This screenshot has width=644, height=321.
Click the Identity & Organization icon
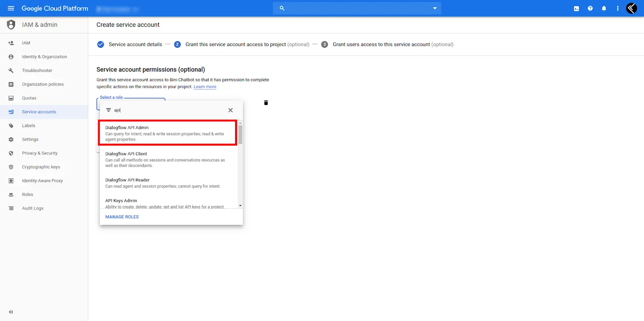tap(11, 57)
